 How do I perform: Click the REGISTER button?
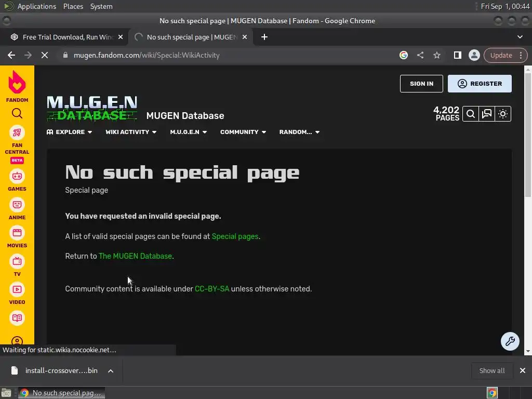pos(480,84)
